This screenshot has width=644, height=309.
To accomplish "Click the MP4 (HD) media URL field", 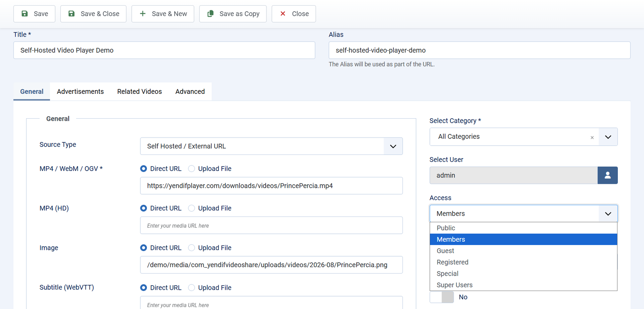I will pyautogui.click(x=271, y=225).
